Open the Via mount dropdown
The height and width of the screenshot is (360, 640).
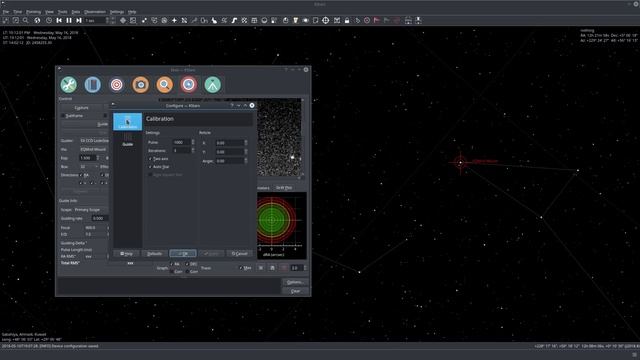[x=94, y=149]
